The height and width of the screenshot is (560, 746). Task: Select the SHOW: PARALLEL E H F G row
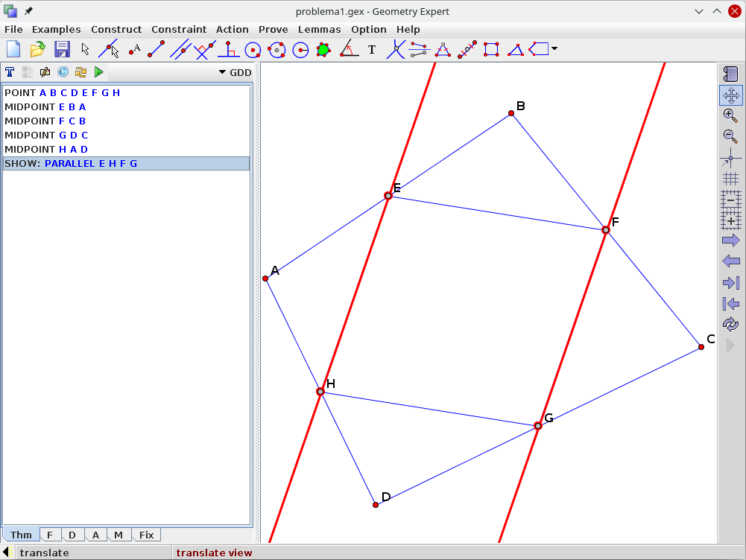click(126, 164)
